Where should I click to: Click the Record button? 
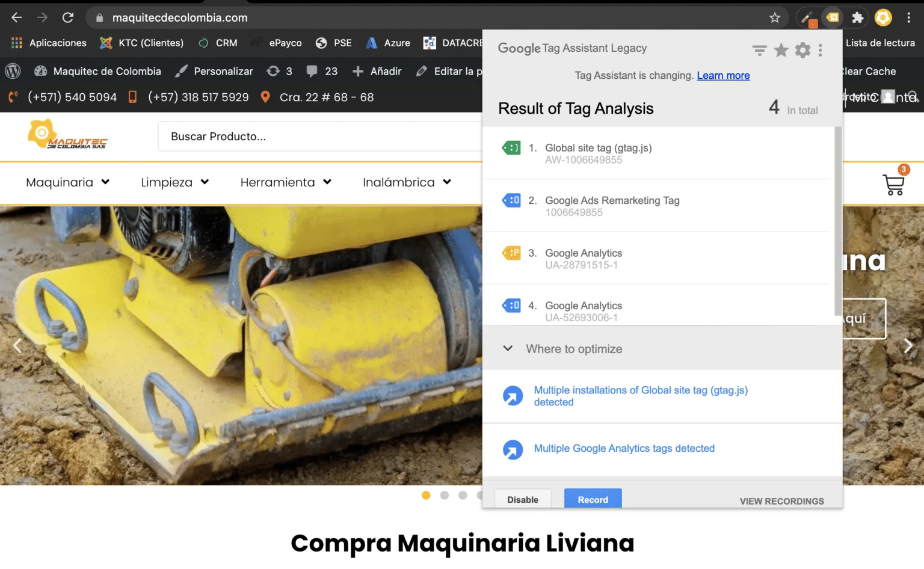click(593, 499)
